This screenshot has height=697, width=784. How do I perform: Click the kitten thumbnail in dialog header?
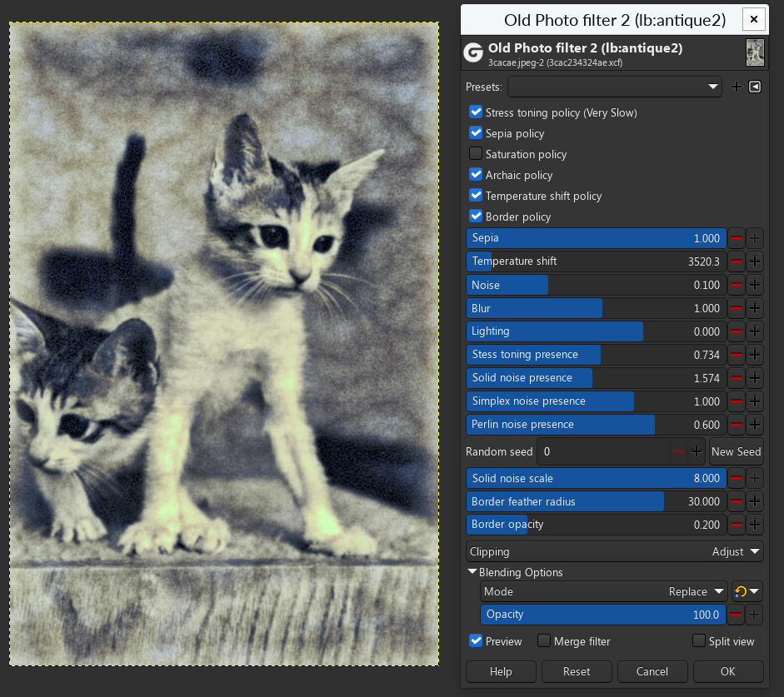755,52
